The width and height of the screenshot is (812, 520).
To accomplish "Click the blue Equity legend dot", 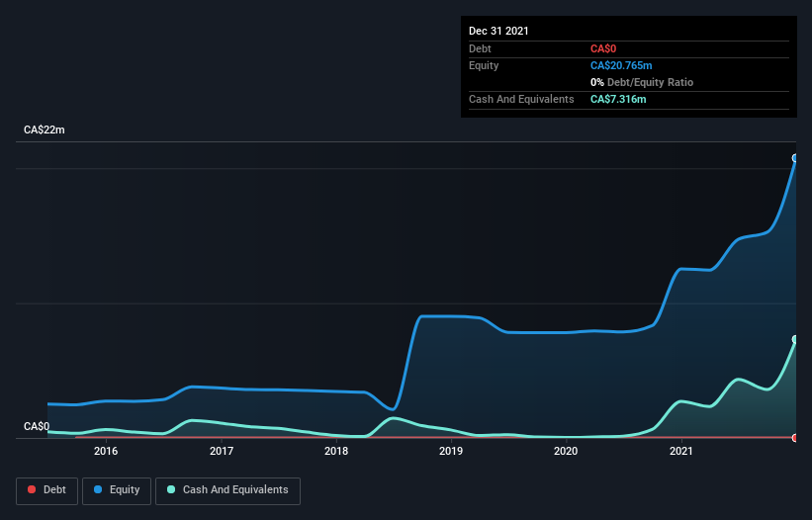I will click(x=98, y=489).
